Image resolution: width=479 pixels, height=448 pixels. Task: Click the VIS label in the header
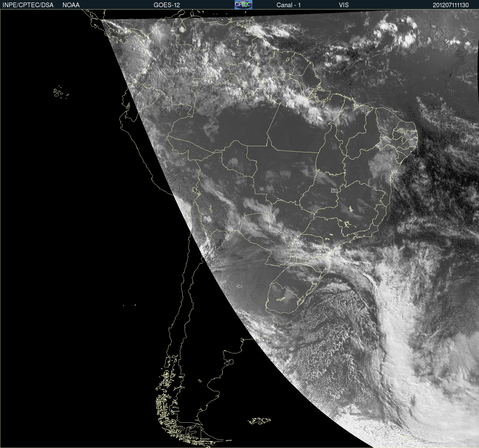tap(344, 5)
